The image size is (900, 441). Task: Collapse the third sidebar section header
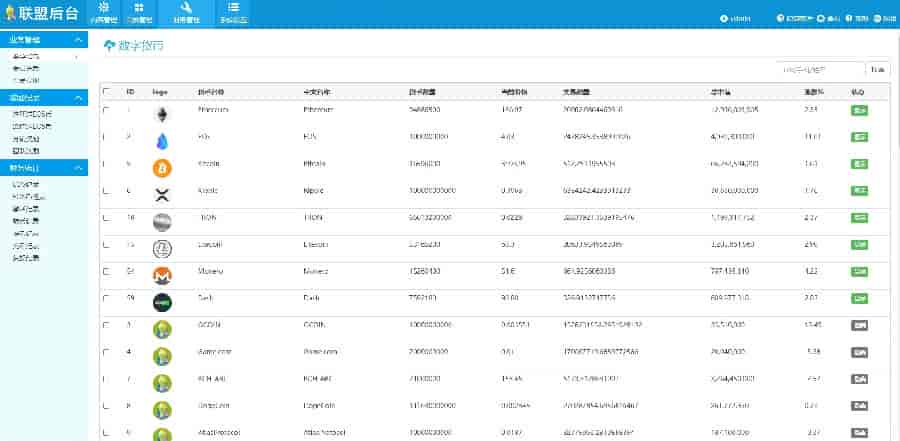tap(44, 168)
